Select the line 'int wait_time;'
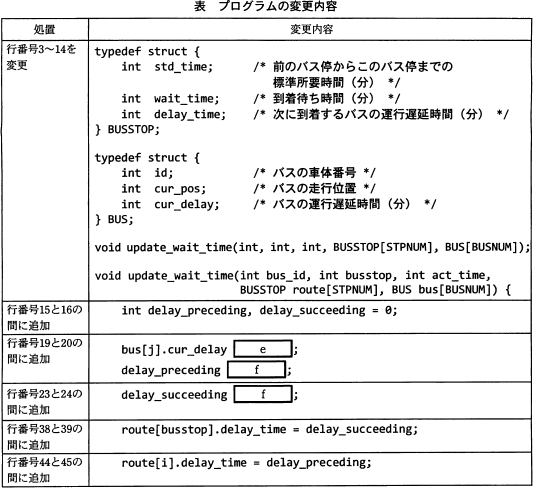This screenshot has height=488, width=533. [170, 99]
